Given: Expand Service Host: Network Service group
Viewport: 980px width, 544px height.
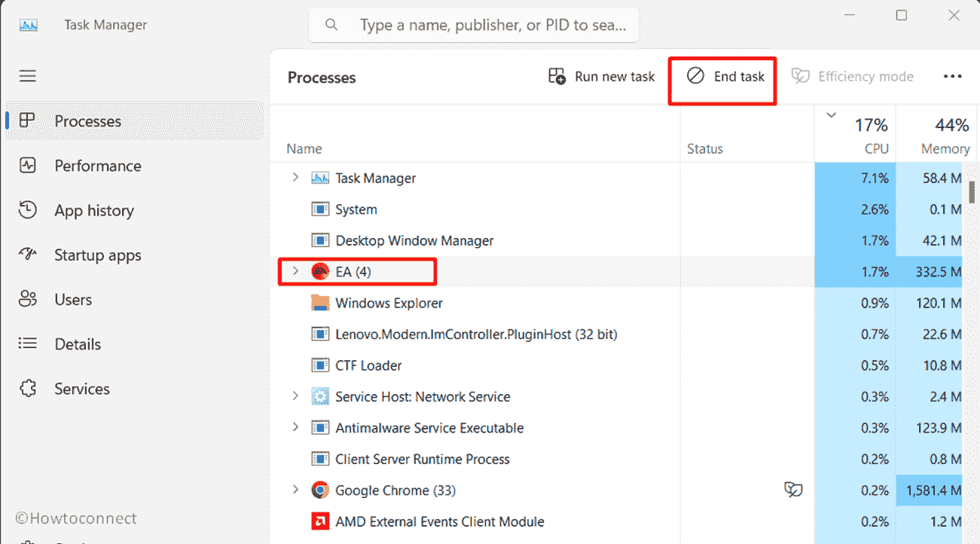Looking at the screenshot, I should [x=295, y=396].
